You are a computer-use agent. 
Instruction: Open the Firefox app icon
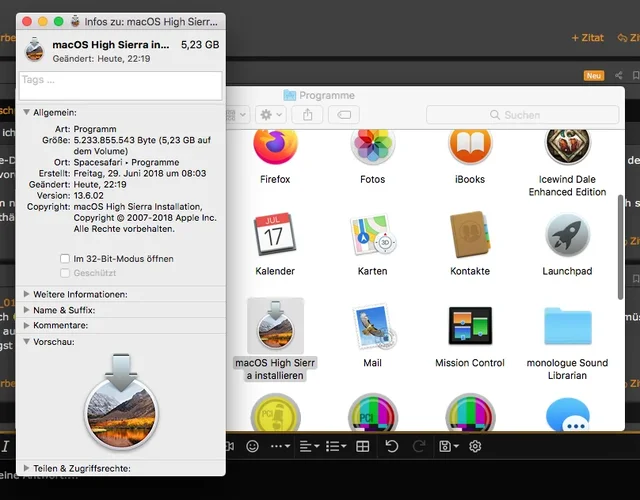coord(275,145)
